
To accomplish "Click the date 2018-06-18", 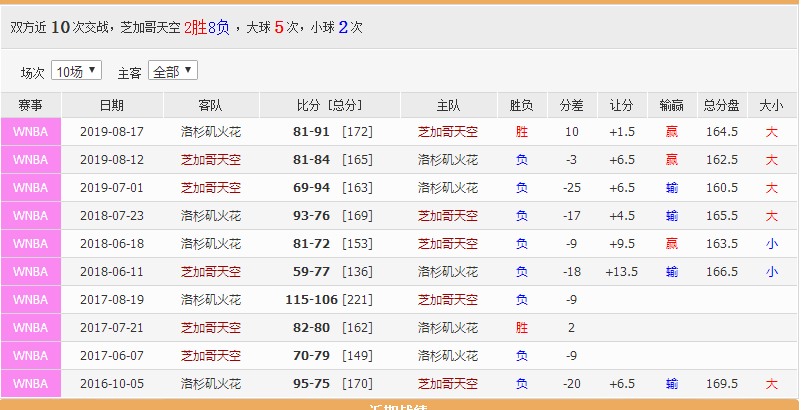I will 112,243.
